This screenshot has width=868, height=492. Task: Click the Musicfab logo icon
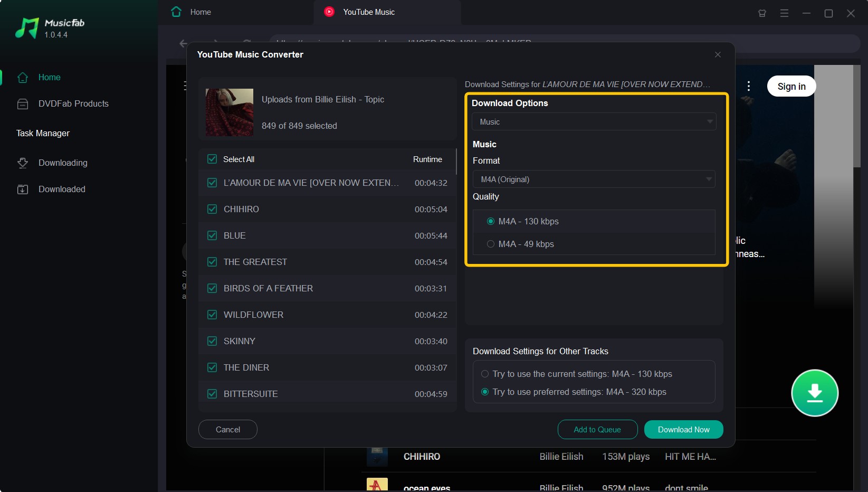pyautogui.click(x=27, y=28)
